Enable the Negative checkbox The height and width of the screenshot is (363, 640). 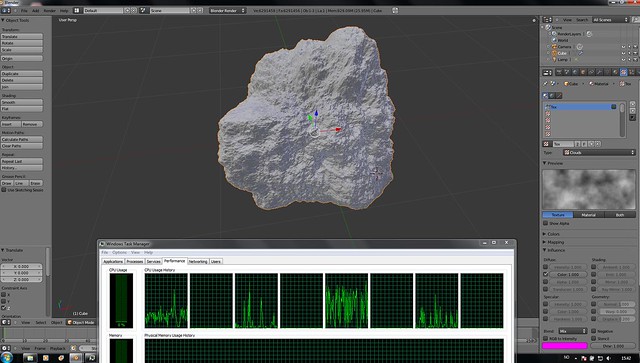tap(593, 331)
